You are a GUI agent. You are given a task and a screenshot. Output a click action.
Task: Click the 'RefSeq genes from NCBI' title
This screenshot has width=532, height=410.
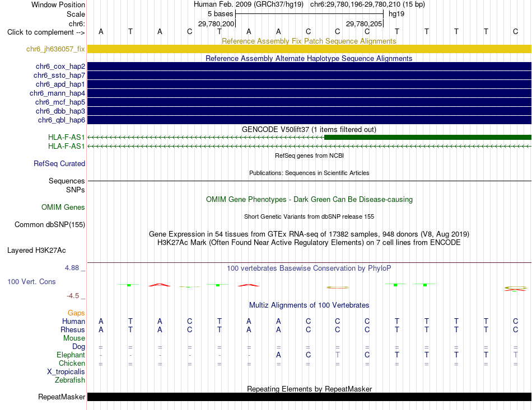click(309, 155)
